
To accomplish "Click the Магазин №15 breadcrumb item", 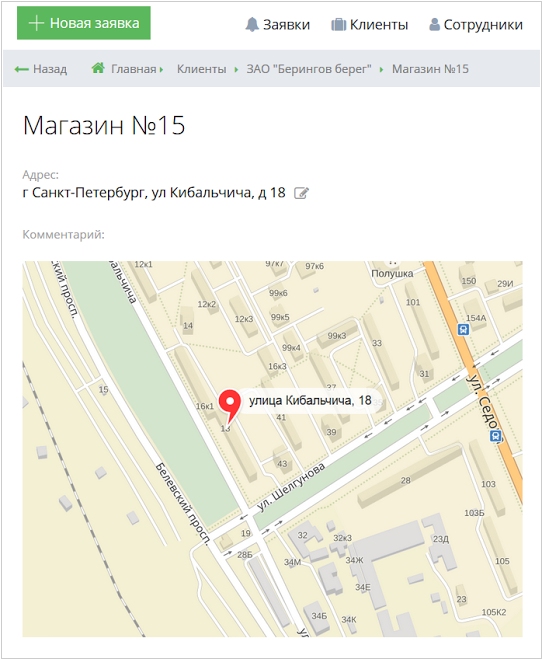I will [x=430, y=69].
